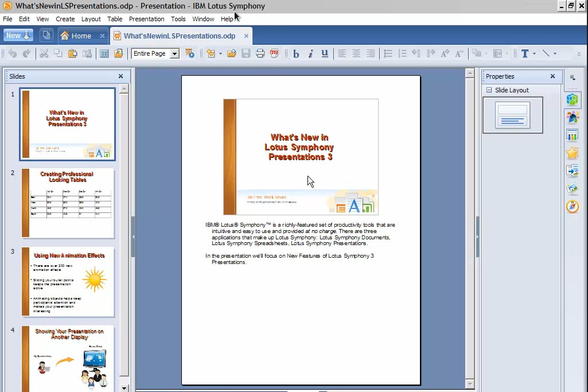
Task: Open the Layout menu
Action: 91,19
